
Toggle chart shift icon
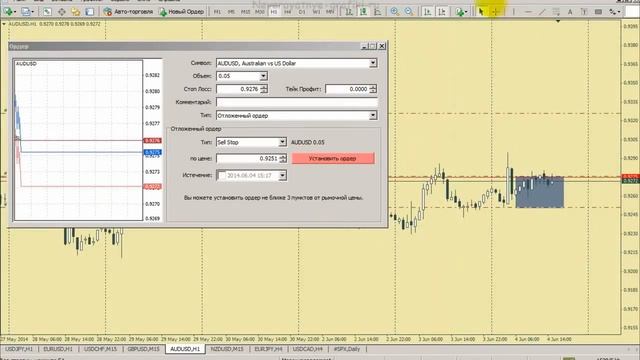[x=442, y=12]
